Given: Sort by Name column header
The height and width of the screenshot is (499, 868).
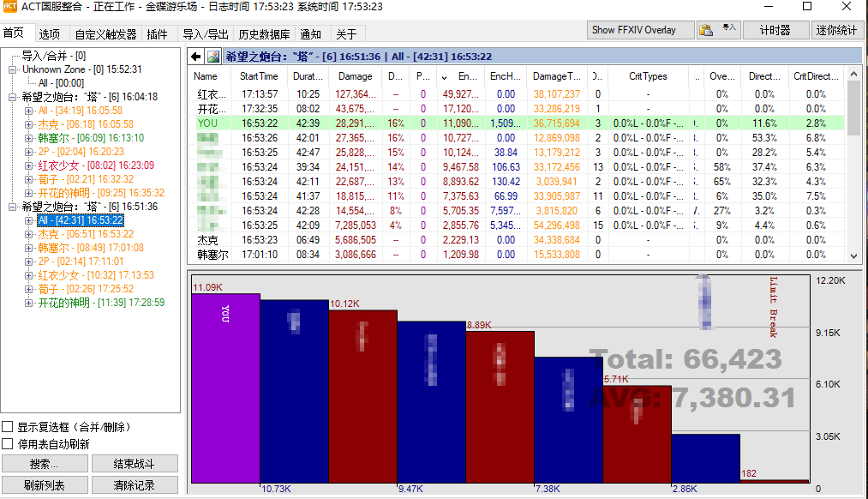Looking at the screenshot, I should tap(210, 76).
